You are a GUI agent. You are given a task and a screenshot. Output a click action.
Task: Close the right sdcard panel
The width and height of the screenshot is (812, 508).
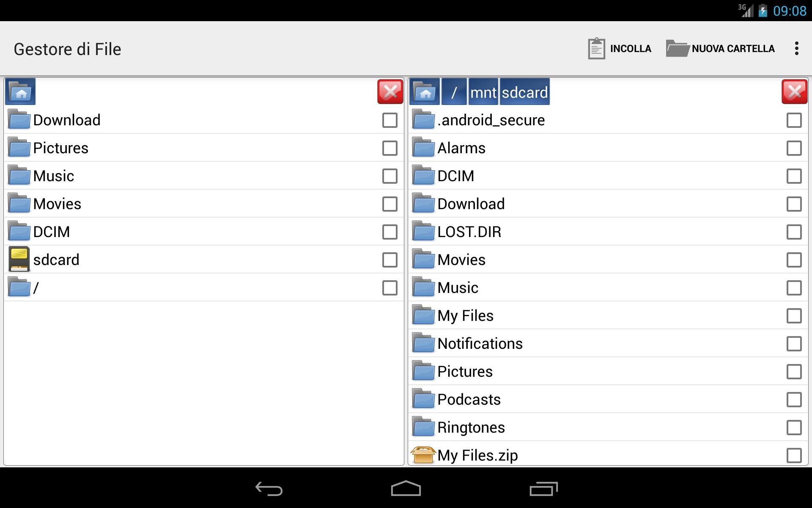click(795, 91)
